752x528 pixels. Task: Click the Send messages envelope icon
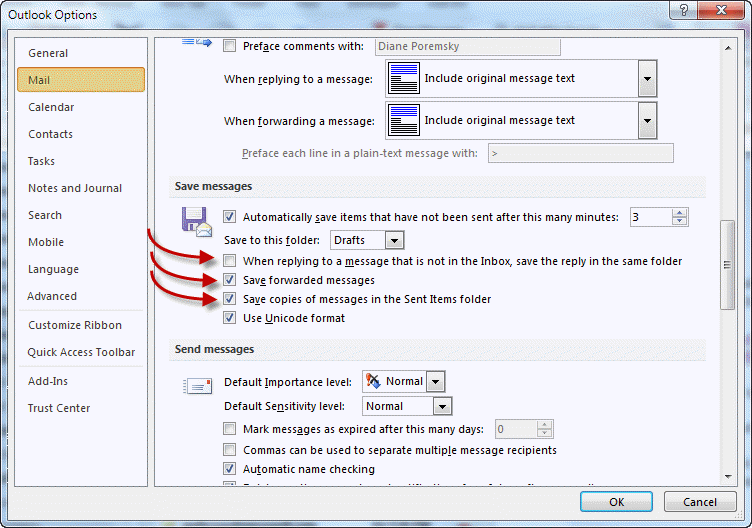tap(198, 386)
